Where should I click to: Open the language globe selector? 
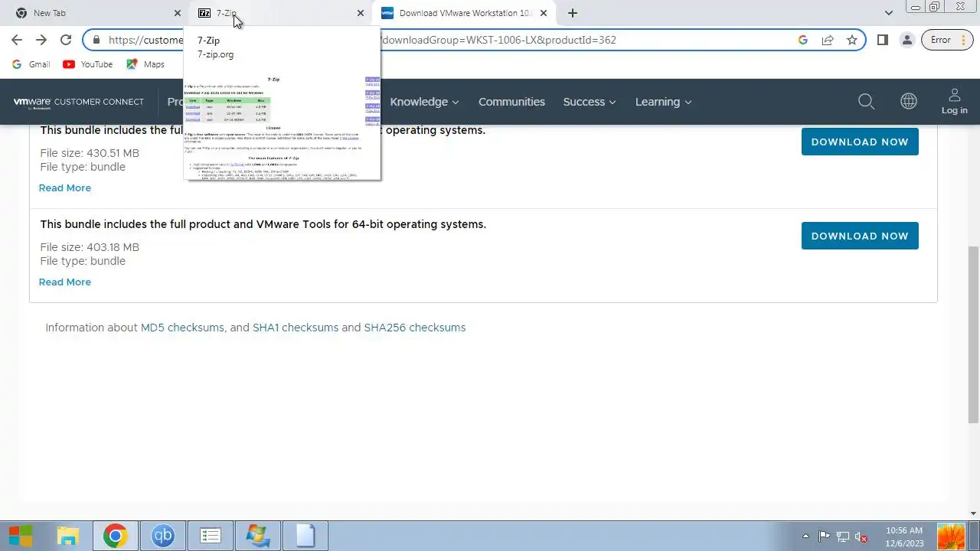[x=909, y=101]
